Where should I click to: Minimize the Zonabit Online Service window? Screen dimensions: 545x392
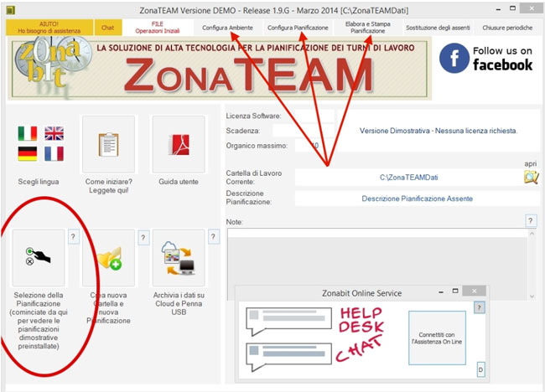pyautogui.click(x=441, y=291)
